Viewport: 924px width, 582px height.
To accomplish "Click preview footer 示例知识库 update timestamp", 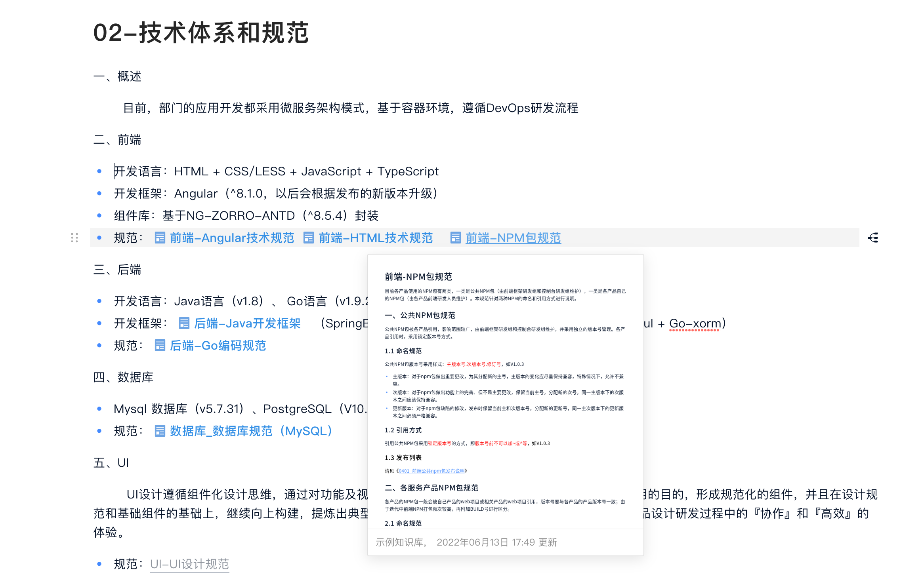I will point(466,542).
